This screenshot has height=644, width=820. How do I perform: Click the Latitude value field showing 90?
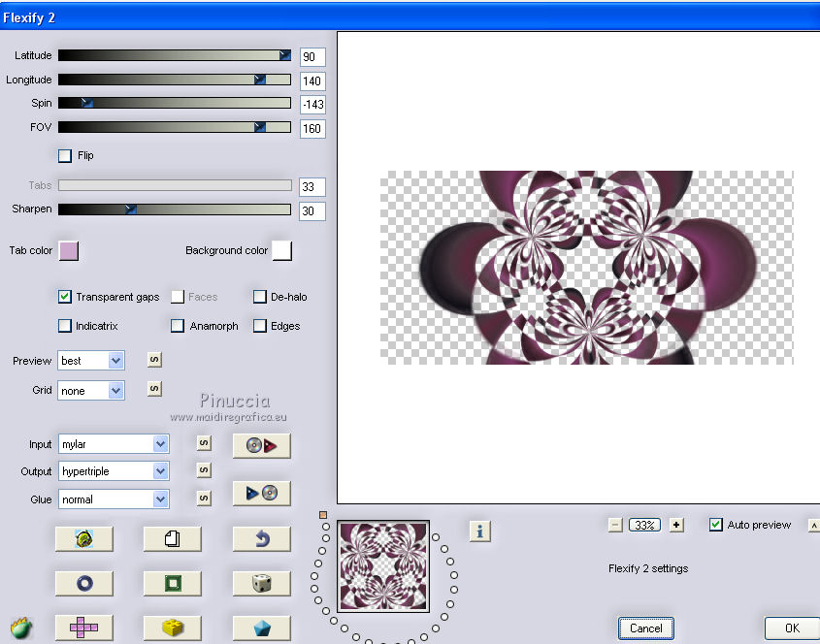pyautogui.click(x=312, y=57)
